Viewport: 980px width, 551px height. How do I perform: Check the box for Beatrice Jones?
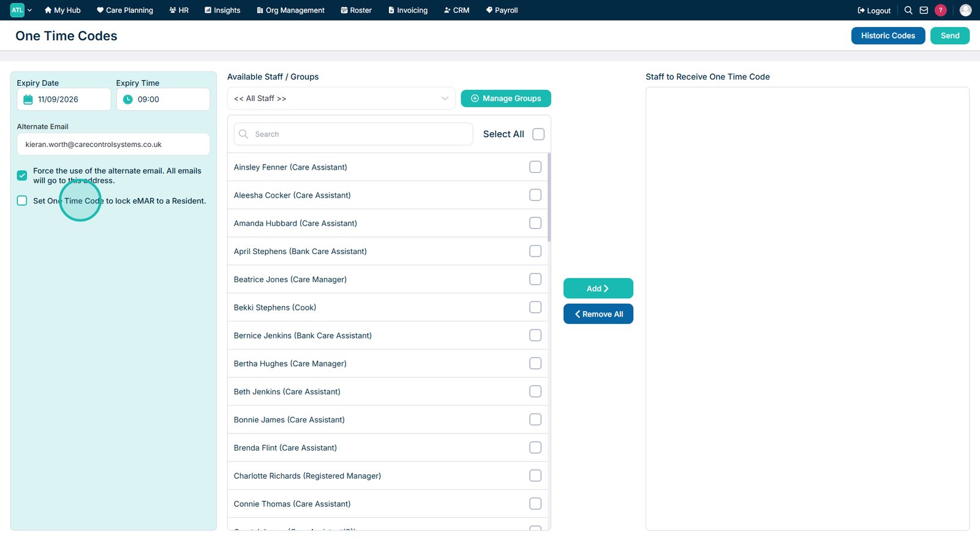(535, 279)
